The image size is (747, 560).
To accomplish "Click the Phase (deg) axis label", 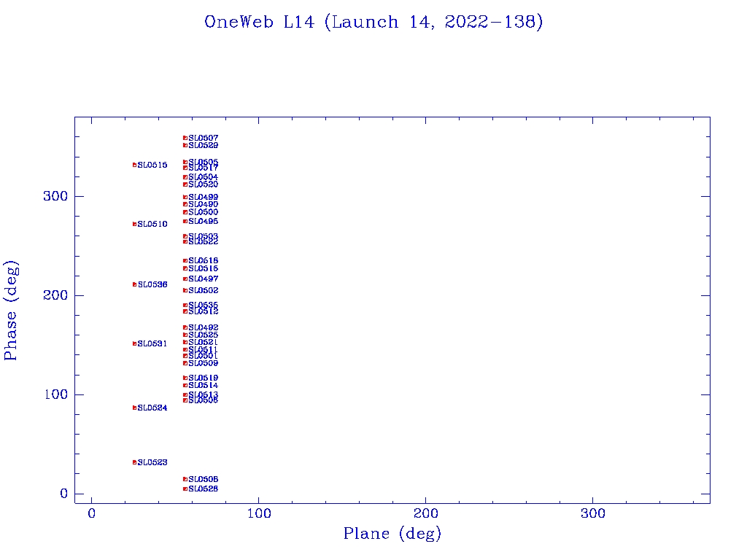I will [x=11, y=311].
